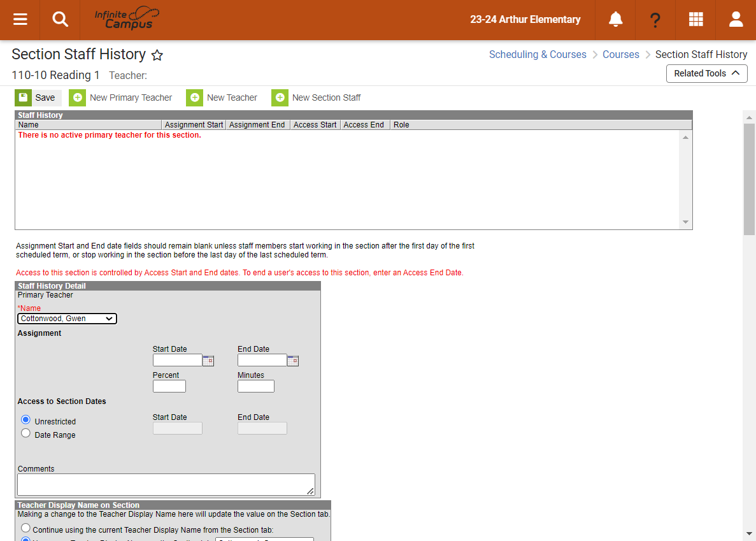Image resolution: width=756 pixels, height=541 pixels.
Task: Open the Assignment End Date calendar picker
Action: [293, 361]
